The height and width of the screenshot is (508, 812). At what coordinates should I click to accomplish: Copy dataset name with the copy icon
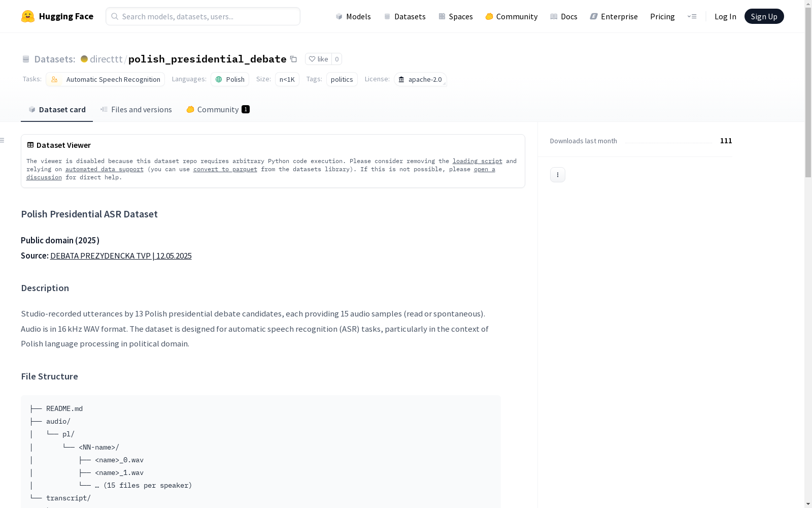pyautogui.click(x=293, y=59)
